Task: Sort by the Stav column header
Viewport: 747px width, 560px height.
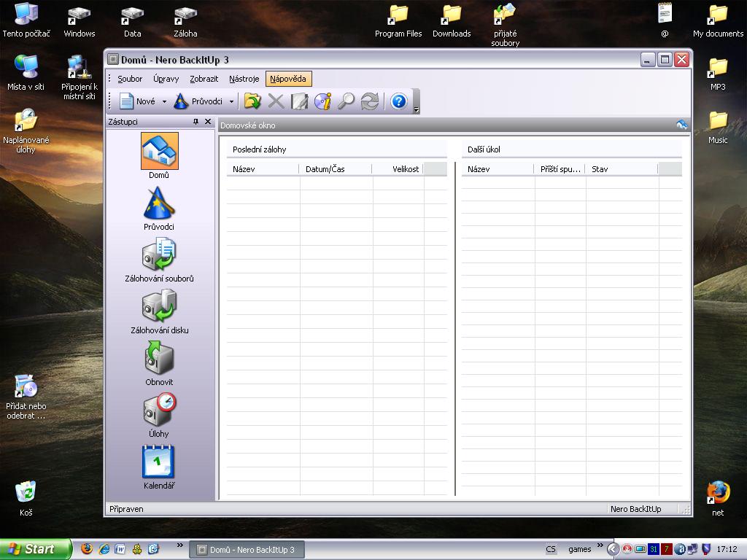Action: (x=622, y=169)
